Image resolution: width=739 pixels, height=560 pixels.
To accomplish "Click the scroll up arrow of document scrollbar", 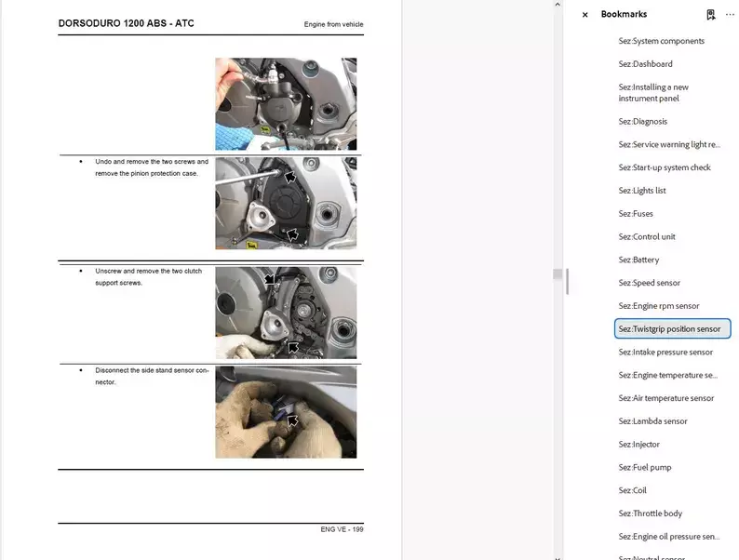I will click(x=558, y=5).
